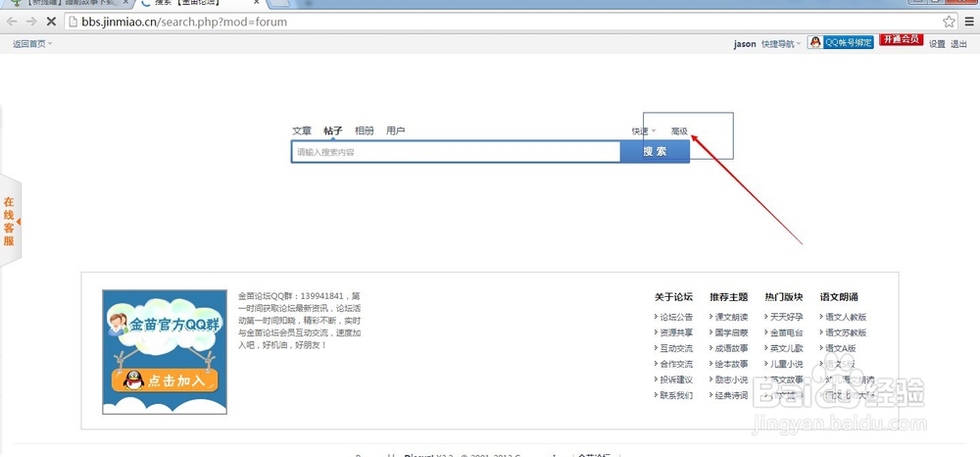Open the 成语故事 recommended topic link
The image size is (980, 457).
click(731, 348)
